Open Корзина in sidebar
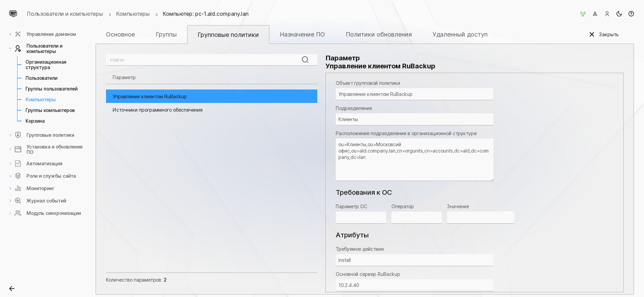This screenshot has width=644, height=297. click(35, 121)
